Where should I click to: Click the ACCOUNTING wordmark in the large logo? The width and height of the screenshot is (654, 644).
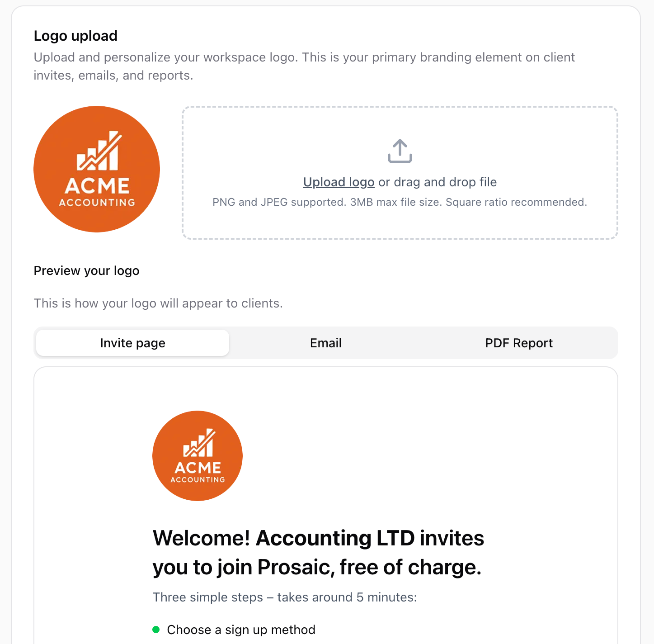[97, 203]
